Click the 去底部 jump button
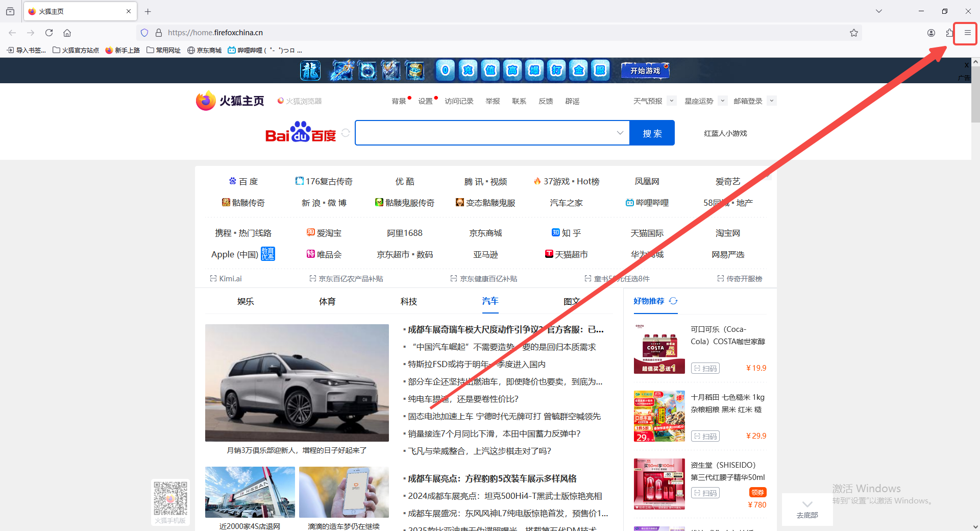Image resolution: width=980 pixels, height=531 pixels. click(x=807, y=509)
